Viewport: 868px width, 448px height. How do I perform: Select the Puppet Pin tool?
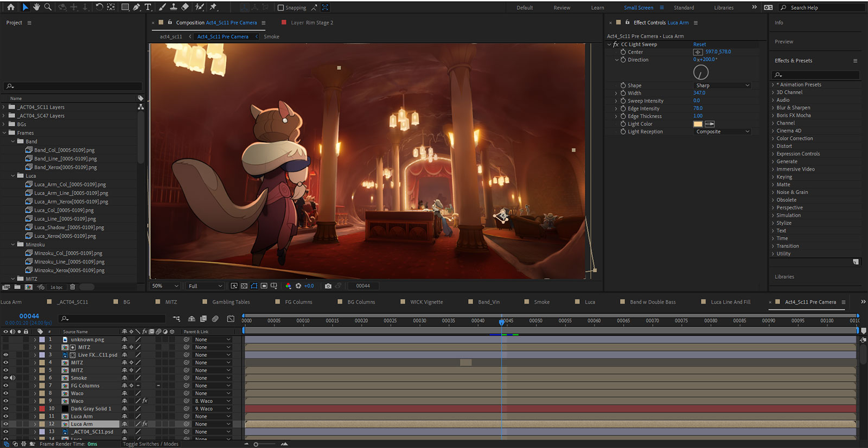[213, 7]
